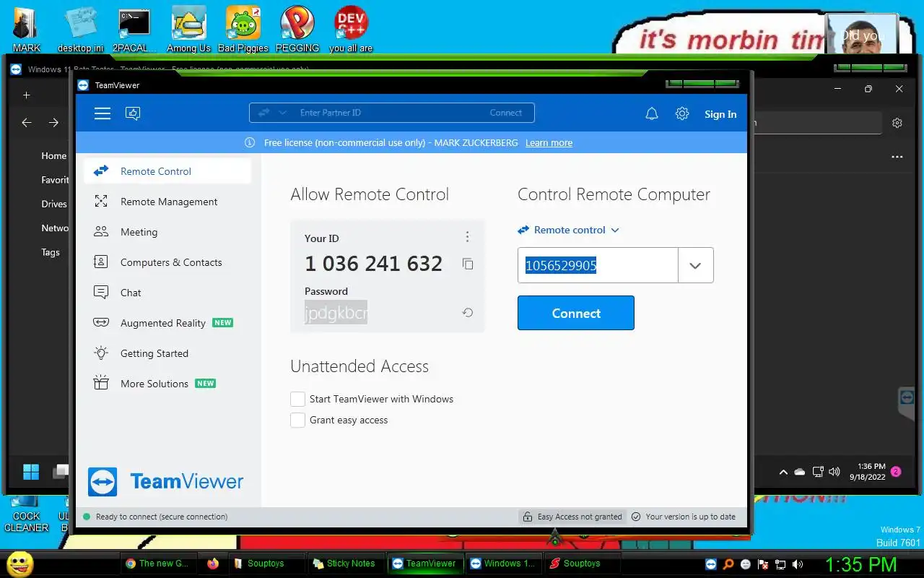Go to the Meeting section
The width and height of the screenshot is (924, 578).
pos(167,232)
